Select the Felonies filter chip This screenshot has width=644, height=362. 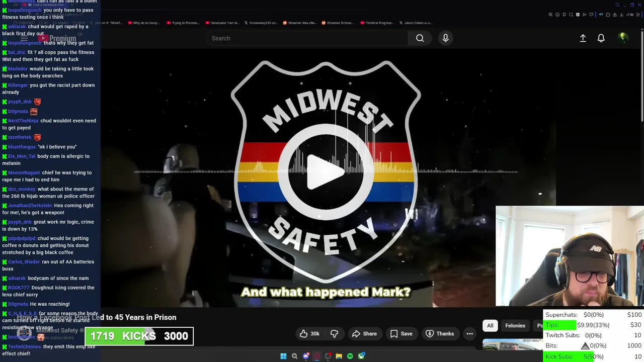(x=515, y=326)
